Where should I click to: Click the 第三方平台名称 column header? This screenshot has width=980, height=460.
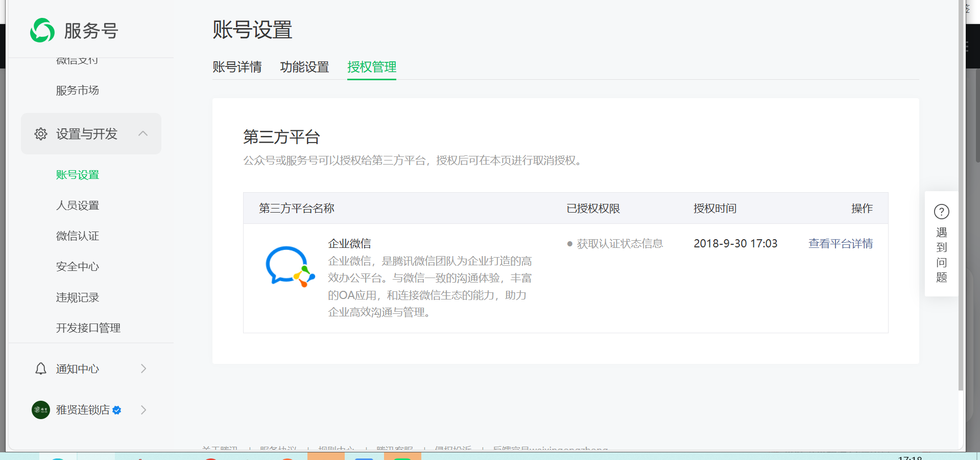(x=297, y=209)
